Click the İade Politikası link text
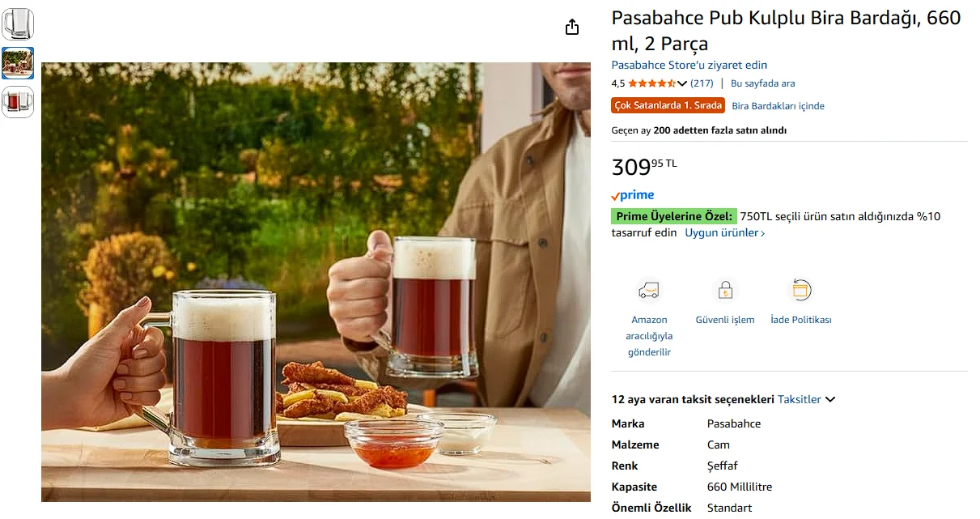 click(x=800, y=320)
